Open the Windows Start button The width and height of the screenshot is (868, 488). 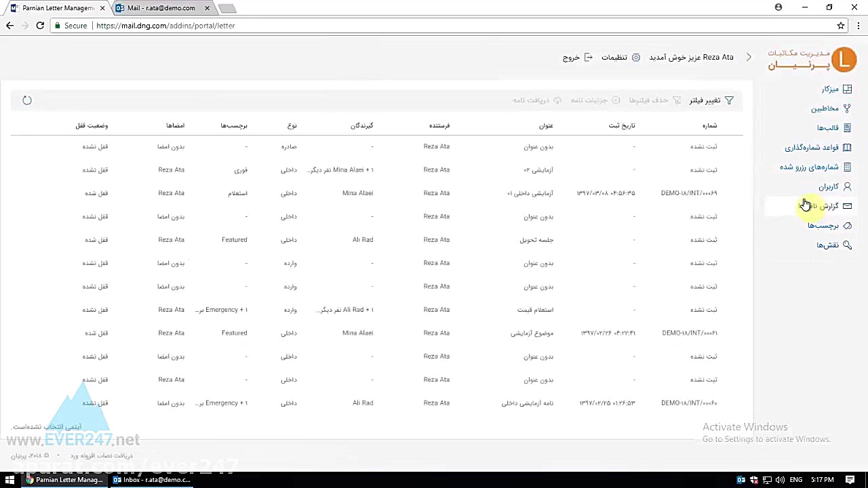click(x=9, y=480)
